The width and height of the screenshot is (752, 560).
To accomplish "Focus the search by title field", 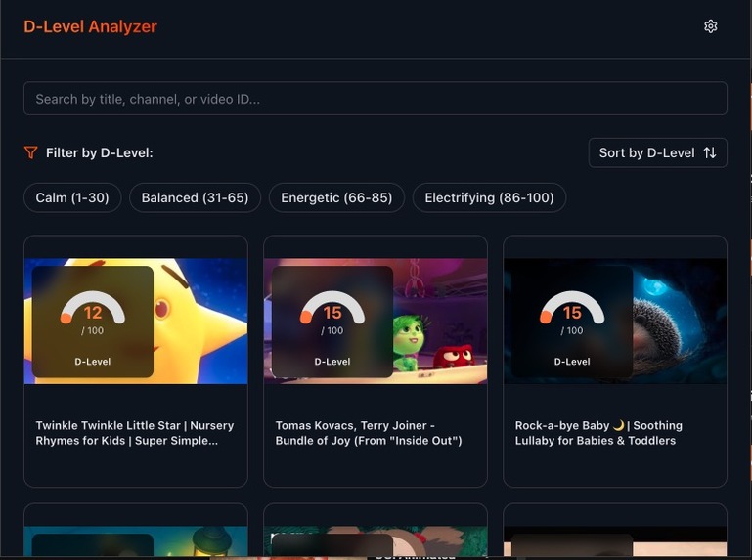I will [x=376, y=99].
